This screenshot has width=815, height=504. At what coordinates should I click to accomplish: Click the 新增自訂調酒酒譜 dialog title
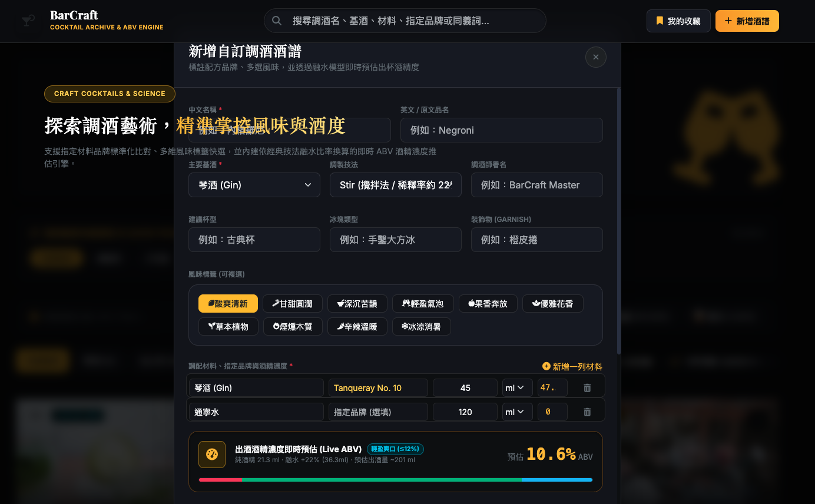point(245,51)
